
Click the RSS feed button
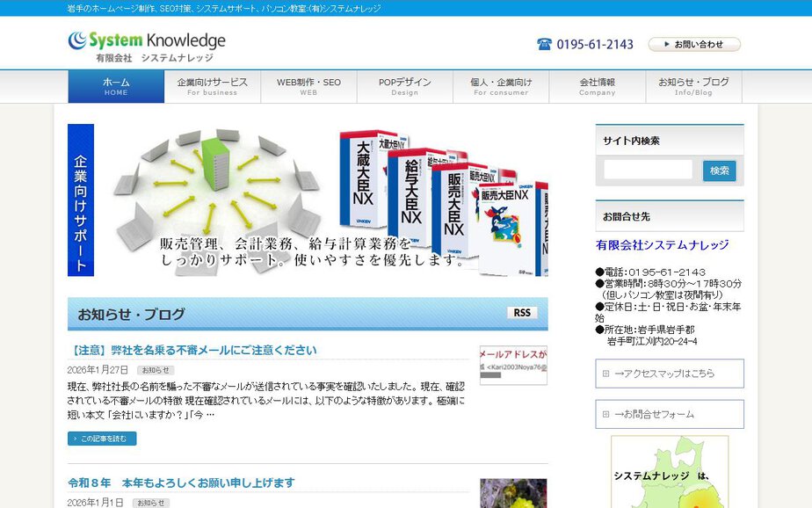(522, 313)
